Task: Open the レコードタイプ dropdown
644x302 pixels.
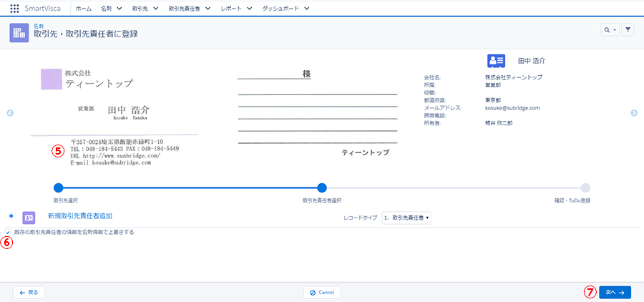Action: 406,218
